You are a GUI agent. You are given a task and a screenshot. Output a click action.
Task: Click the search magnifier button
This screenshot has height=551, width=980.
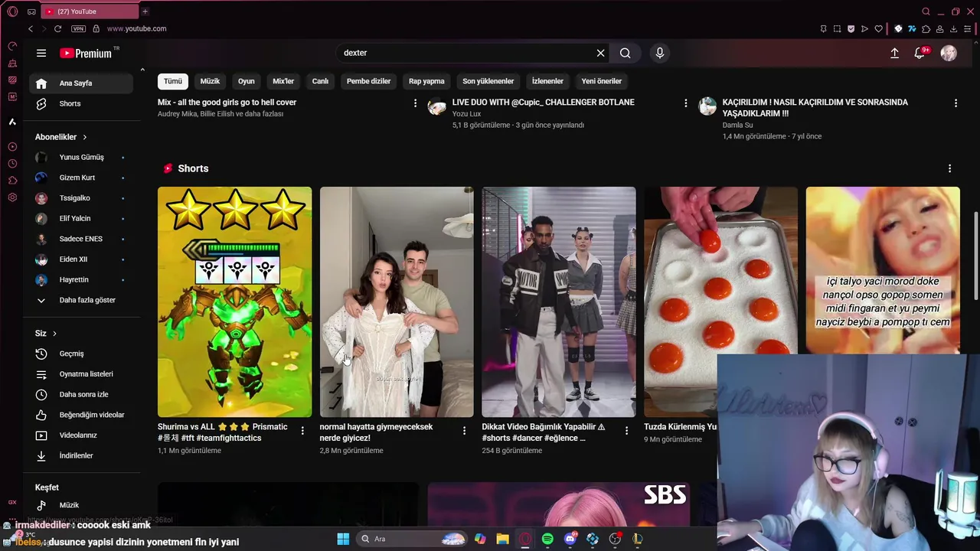pyautogui.click(x=626, y=53)
